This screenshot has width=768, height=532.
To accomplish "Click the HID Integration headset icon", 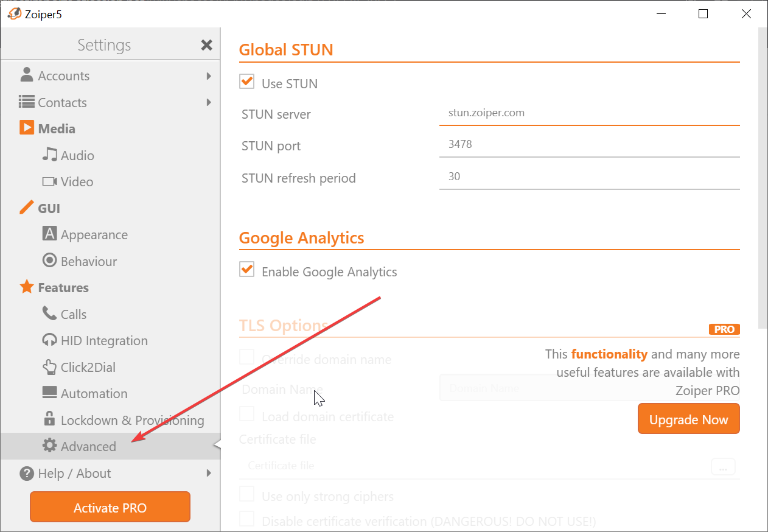I will point(49,340).
